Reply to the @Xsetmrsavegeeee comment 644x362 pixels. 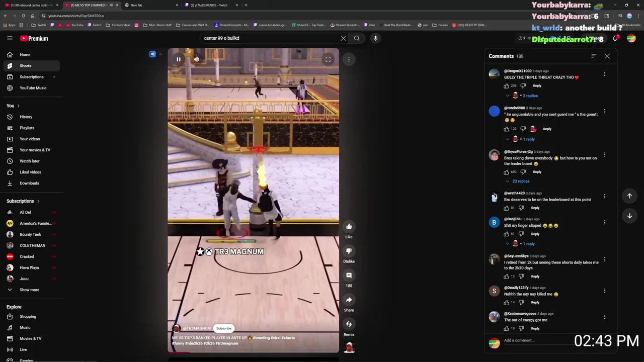click(535, 329)
